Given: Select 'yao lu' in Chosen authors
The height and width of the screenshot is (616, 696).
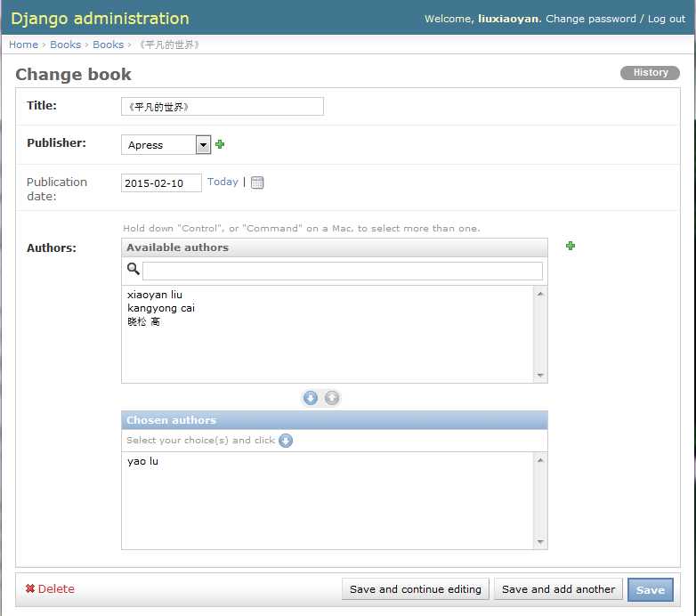Looking at the screenshot, I should click(x=142, y=461).
